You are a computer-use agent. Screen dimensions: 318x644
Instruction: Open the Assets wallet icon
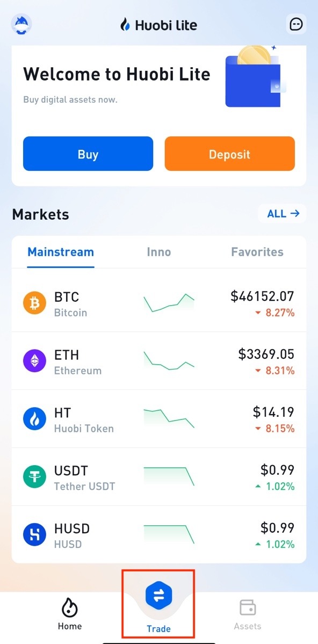[248, 607]
